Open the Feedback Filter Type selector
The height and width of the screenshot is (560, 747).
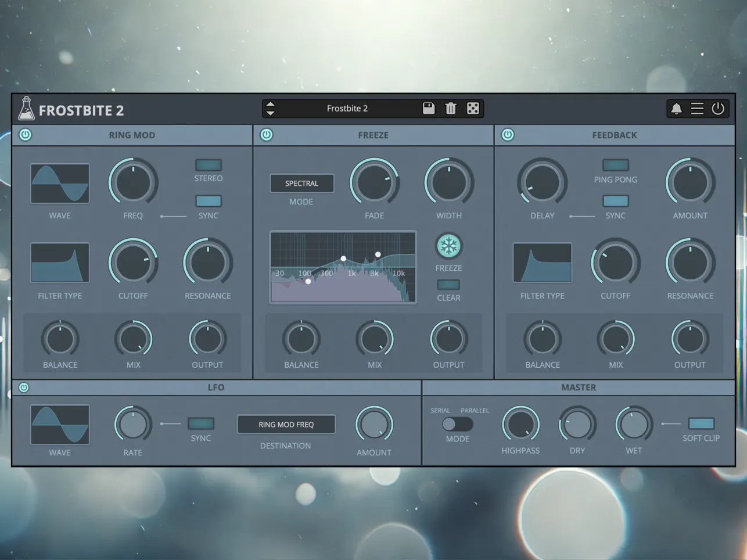tap(543, 263)
